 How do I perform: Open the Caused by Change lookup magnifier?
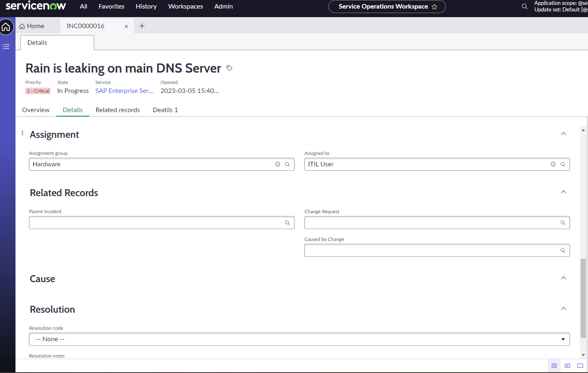coord(563,250)
